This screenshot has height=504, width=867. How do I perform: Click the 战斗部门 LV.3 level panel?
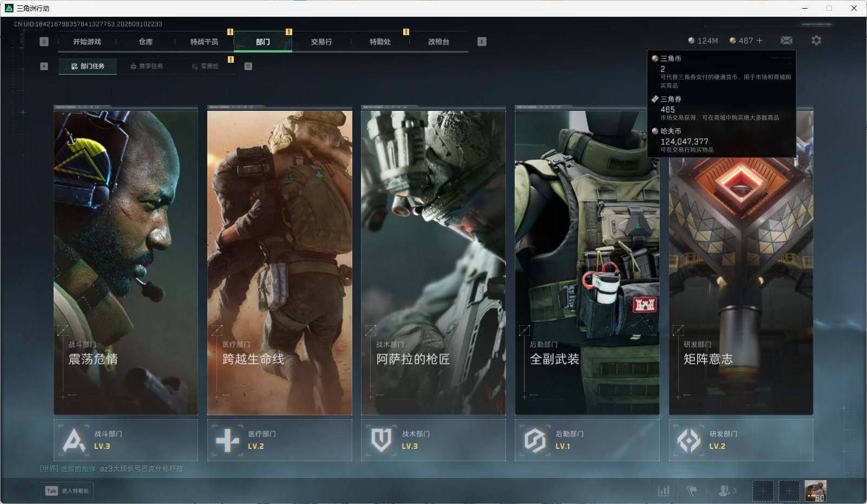tap(126, 440)
